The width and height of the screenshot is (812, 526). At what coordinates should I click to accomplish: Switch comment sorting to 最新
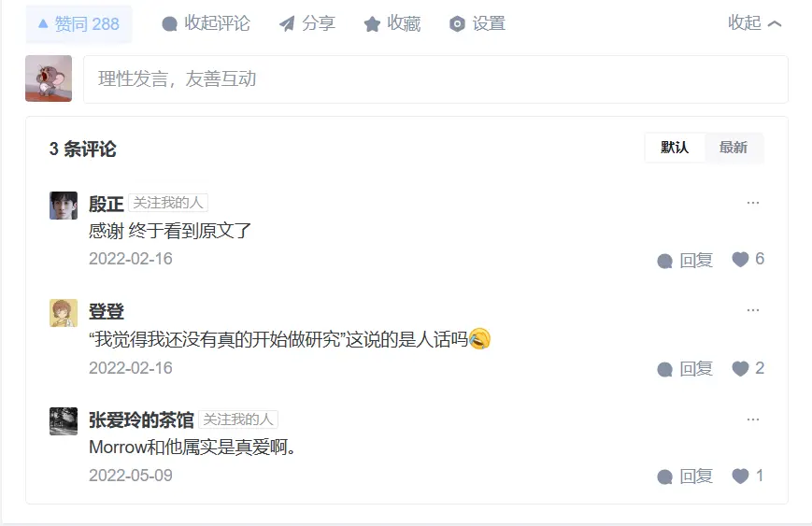pyautogui.click(x=734, y=148)
